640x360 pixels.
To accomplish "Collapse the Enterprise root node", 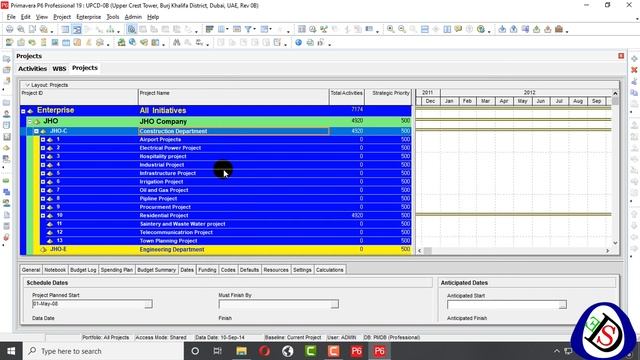I will (x=23, y=111).
